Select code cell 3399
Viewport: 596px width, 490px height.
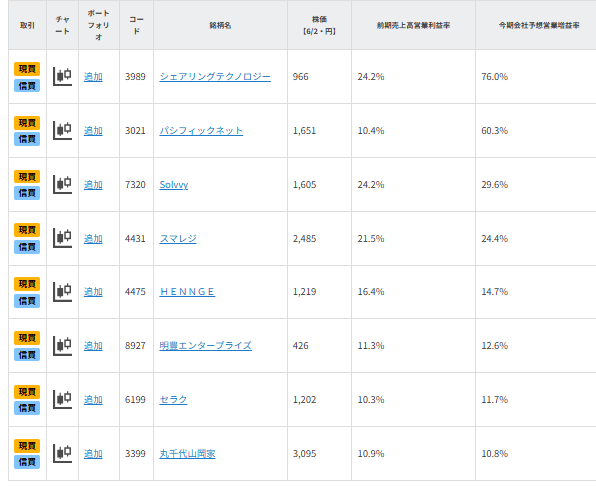point(135,454)
